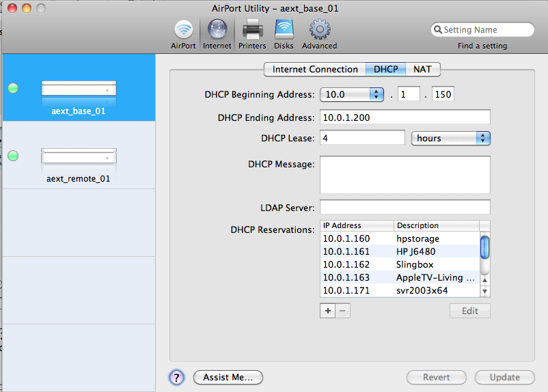Click the reservations scroll down arrow
This screenshot has width=548, height=392.
tap(484, 291)
